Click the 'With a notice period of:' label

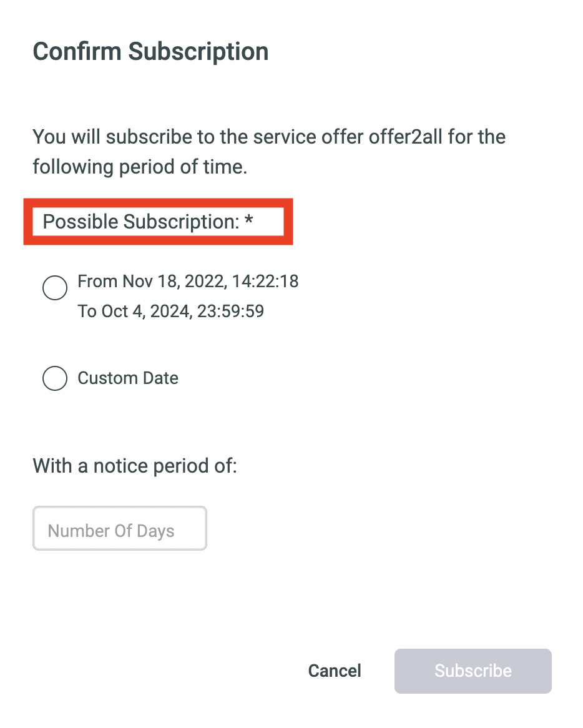coord(135,466)
